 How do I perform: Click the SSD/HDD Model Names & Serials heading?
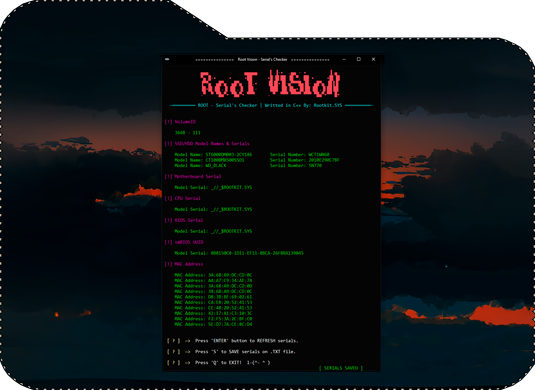[x=212, y=144]
